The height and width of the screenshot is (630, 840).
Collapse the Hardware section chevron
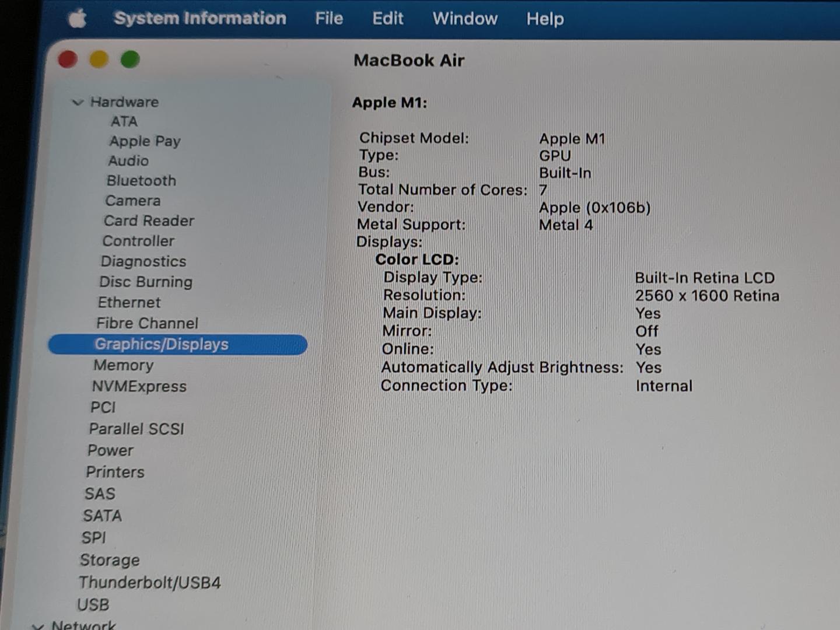[77, 103]
